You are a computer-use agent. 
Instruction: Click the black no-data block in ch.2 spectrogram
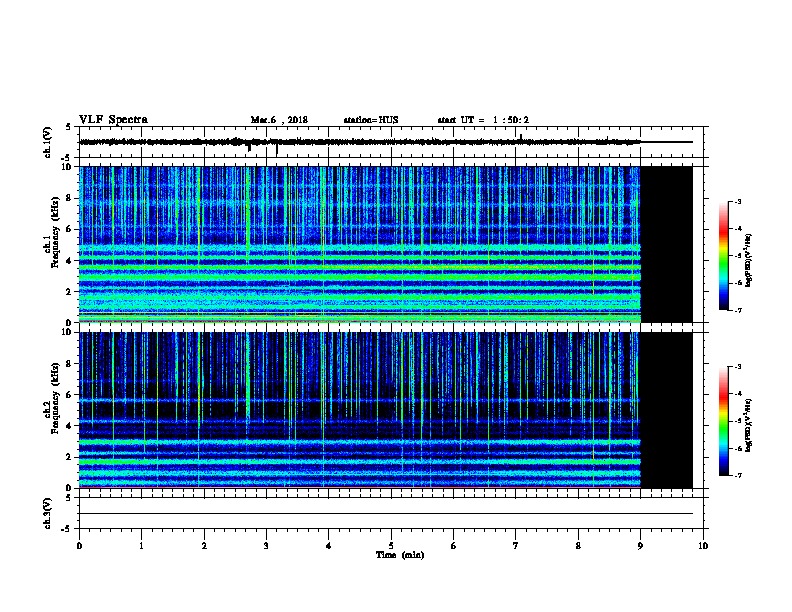[666, 410]
